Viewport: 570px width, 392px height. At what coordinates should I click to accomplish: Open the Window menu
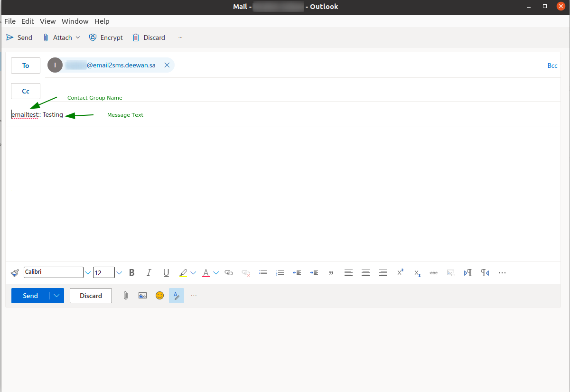[x=75, y=21]
